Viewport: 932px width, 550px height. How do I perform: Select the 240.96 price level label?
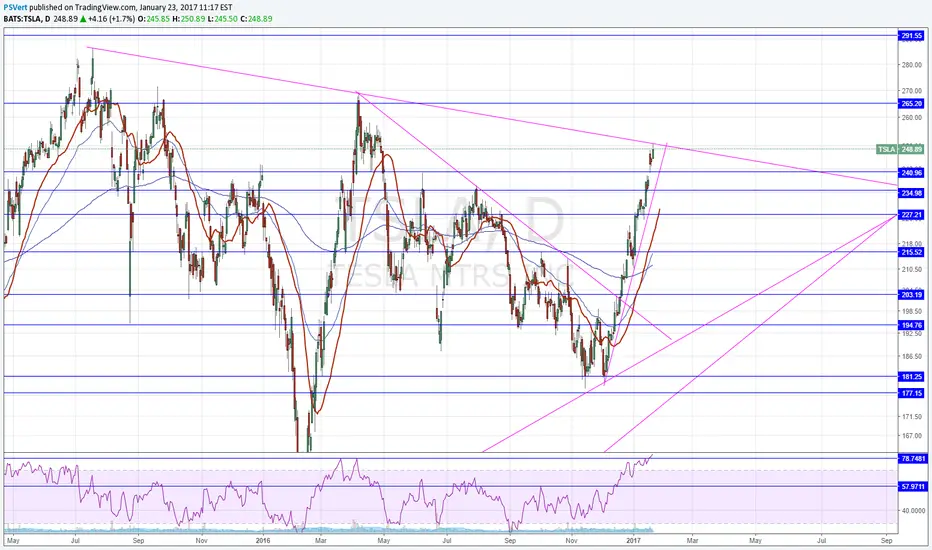911,172
